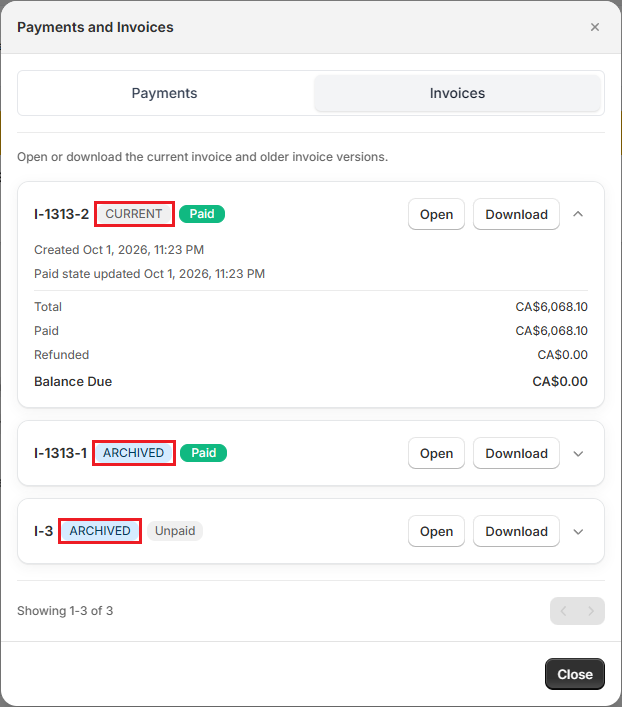
Task: Click the Refunded label
Action: click(x=61, y=355)
